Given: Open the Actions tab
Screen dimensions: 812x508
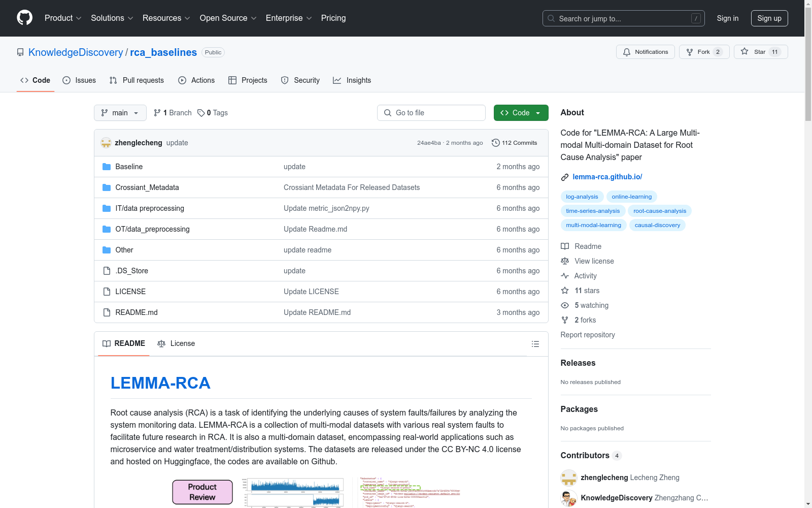Looking at the screenshot, I should (196, 80).
